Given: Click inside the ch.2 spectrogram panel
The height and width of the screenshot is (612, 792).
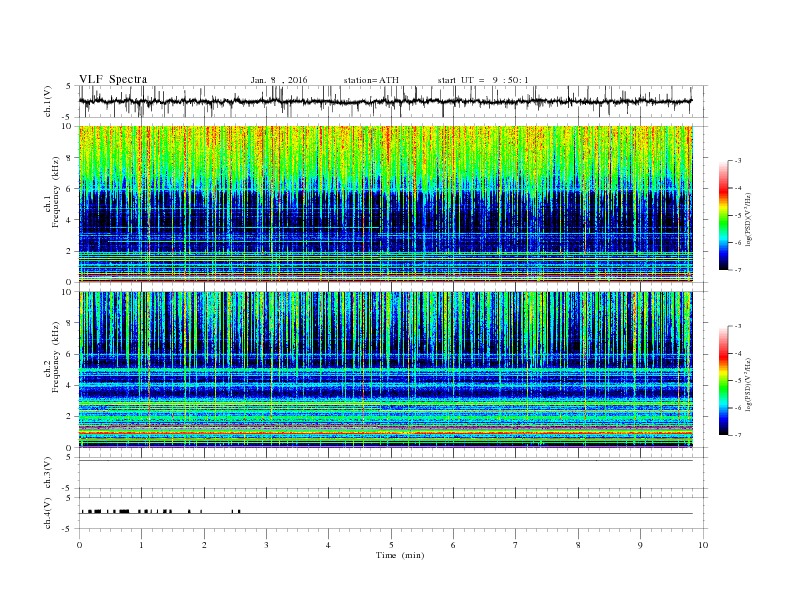Looking at the screenshot, I should (385, 369).
